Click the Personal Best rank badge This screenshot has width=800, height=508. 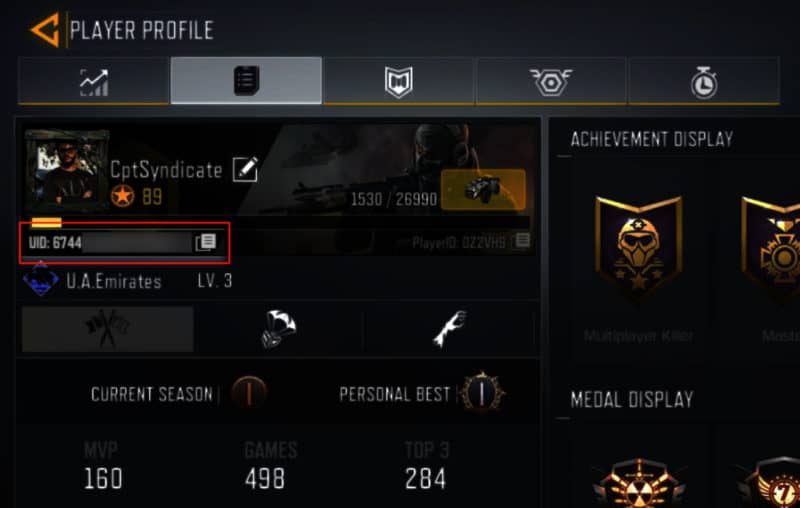click(x=482, y=392)
